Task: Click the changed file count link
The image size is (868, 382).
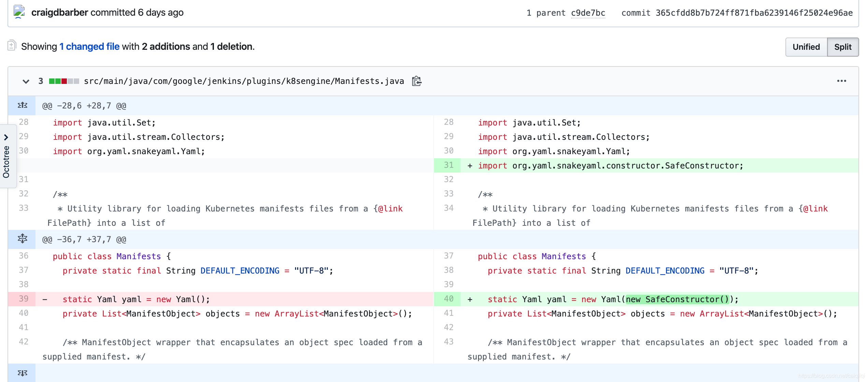Action: 89,46
